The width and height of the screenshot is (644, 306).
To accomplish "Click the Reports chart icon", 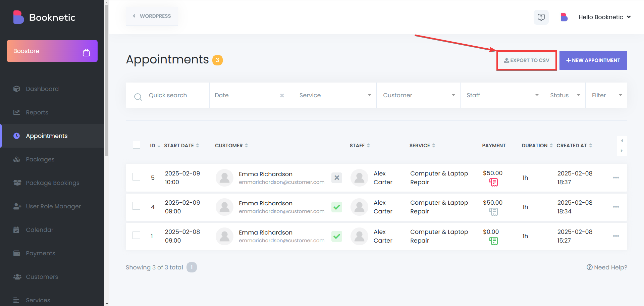I will point(17,112).
